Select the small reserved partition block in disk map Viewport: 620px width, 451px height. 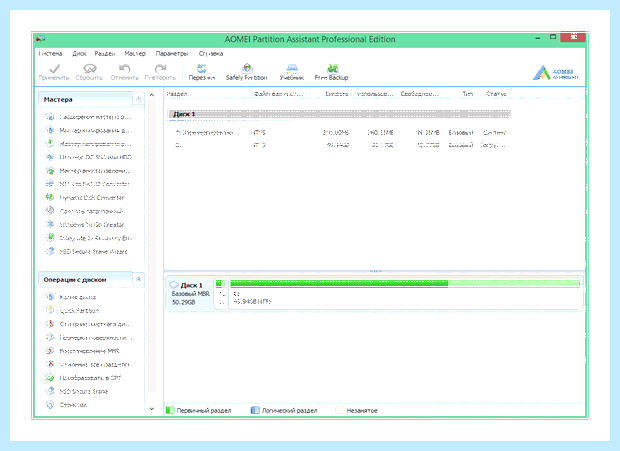coord(221,294)
